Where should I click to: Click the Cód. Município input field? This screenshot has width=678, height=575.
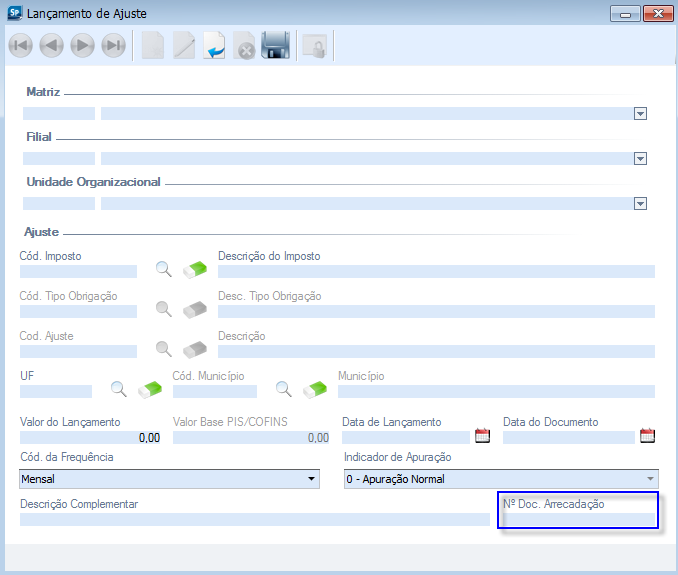pyautogui.click(x=215, y=391)
